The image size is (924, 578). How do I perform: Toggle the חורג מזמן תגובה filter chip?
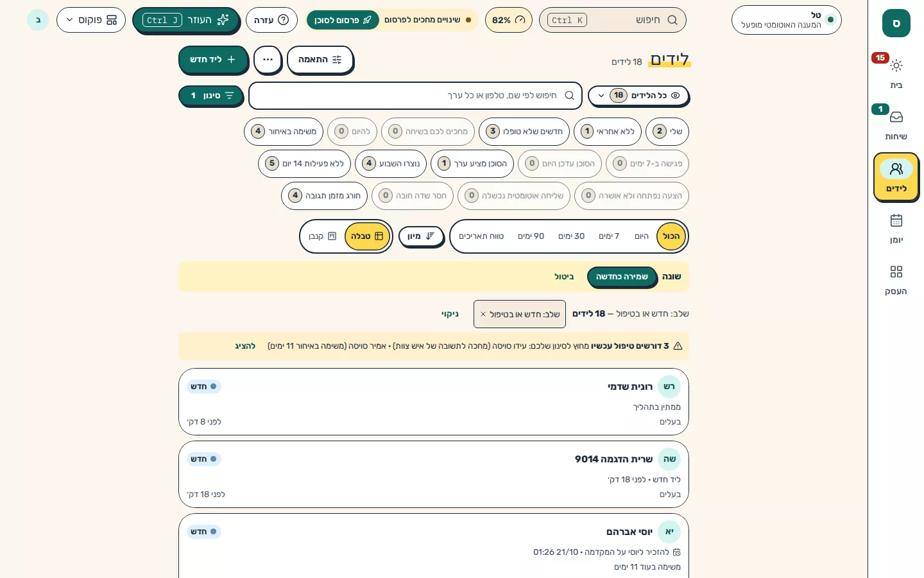(x=324, y=196)
